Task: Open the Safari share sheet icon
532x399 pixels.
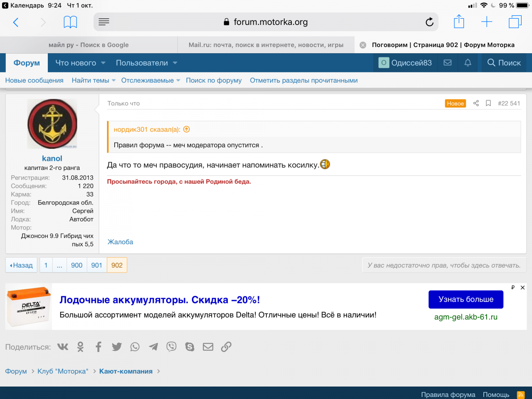Action: point(459,22)
